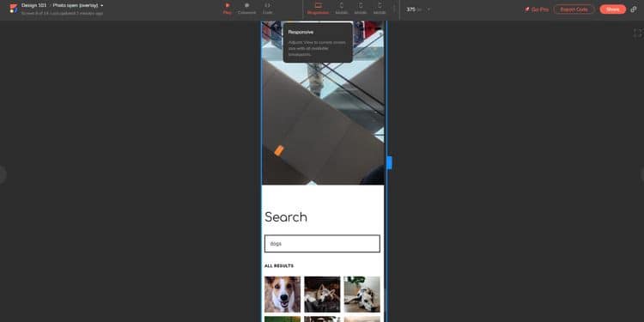Open the corgi dog result thumbnail
The height and width of the screenshot is (322, 644).
283,294
